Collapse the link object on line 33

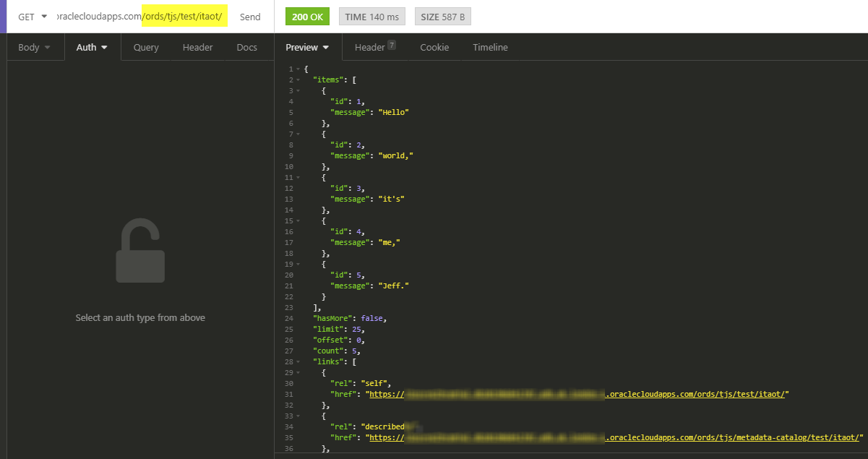click(297, 416)
